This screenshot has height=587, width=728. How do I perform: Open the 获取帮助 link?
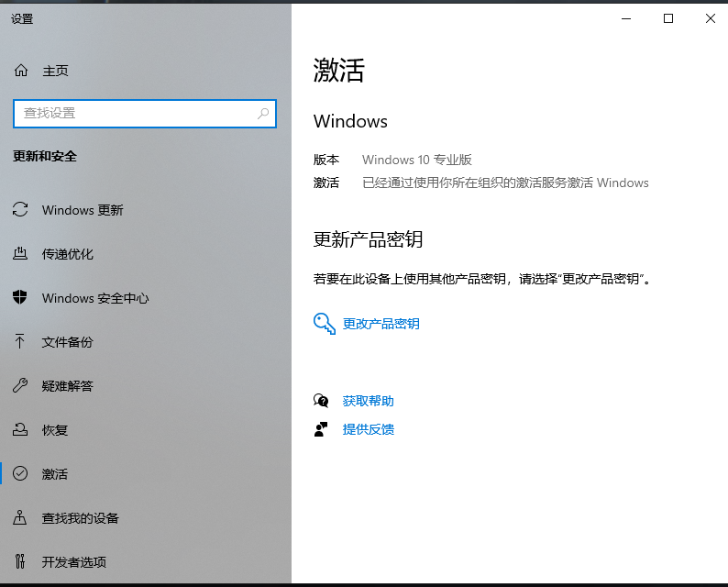[x=369, y=401]
